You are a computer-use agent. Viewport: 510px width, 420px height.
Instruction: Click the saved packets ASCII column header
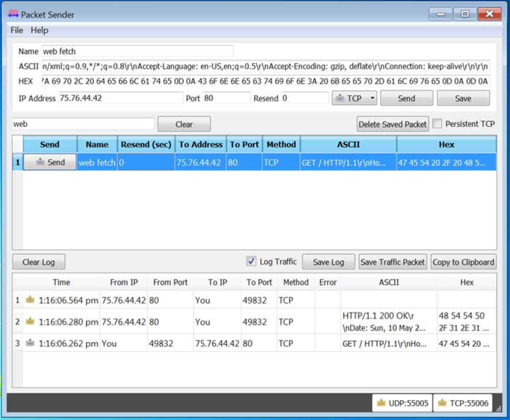[x=348, y=144]
